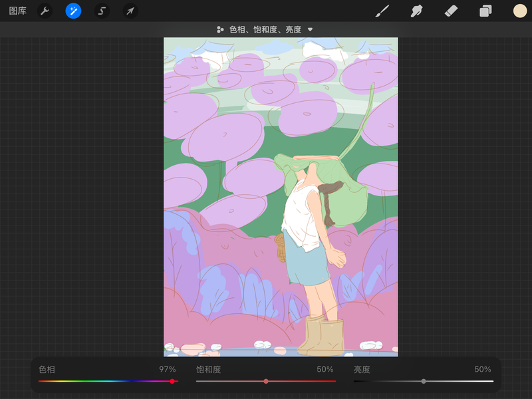This screenshot has width=532, height=399.
Task: Click the saturation 50% value
Action: pyautogui.click(x=325, y=369)
